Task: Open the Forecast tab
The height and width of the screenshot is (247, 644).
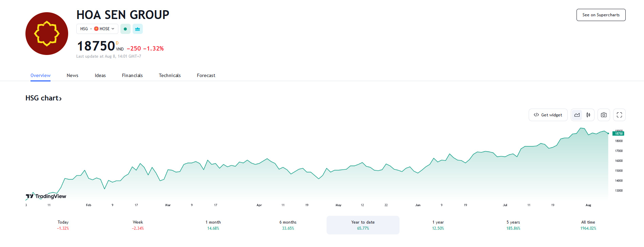Action: (x=206, y=75)
